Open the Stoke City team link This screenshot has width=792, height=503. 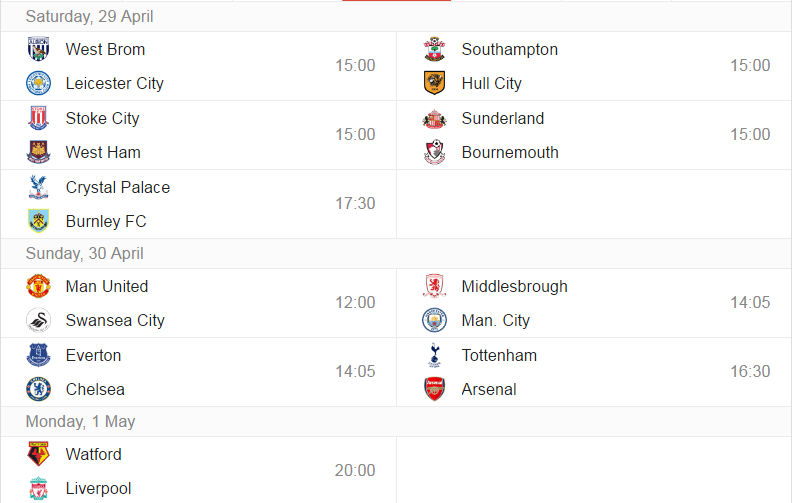(x=103, y=118)
